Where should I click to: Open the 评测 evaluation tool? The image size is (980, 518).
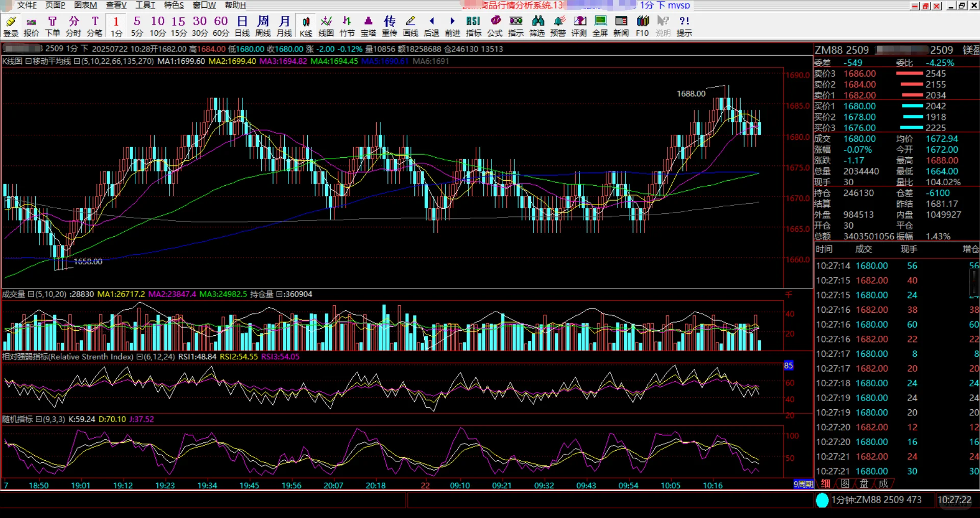click(x=579, y=26)
